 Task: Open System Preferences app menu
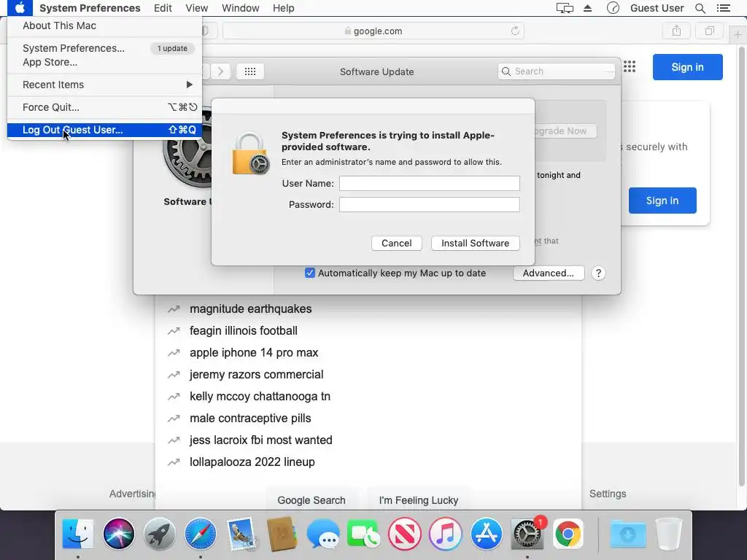[90, 8]
